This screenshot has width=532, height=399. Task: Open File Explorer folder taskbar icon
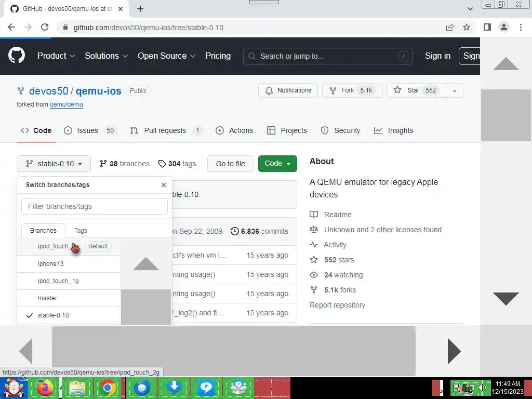pyautogui.click(x=77, y=388)
